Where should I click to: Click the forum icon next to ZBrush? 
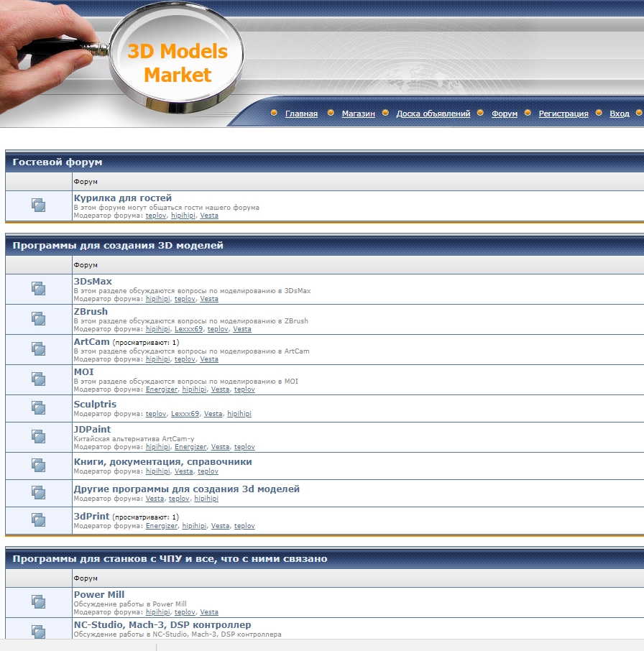[x=38, y=319]
